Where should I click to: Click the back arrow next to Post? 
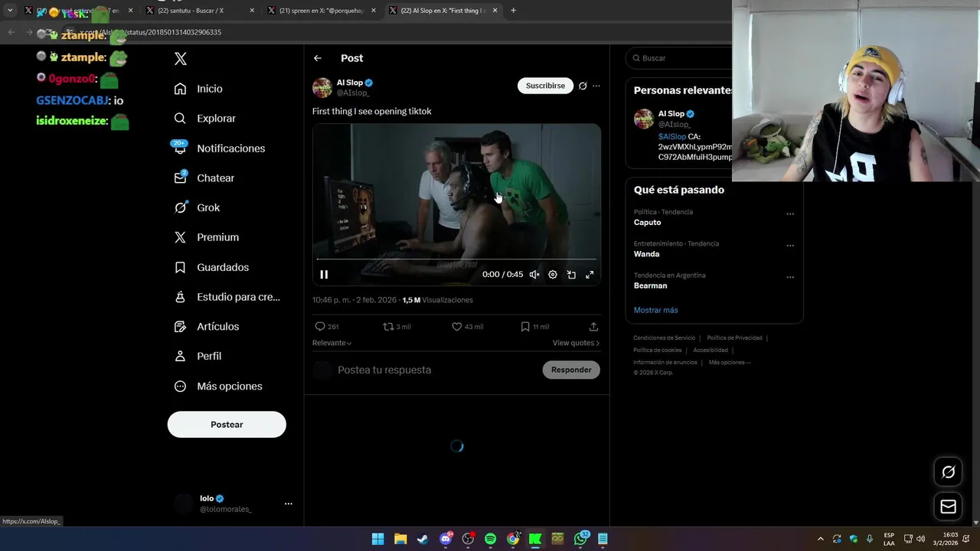point(318,58)
